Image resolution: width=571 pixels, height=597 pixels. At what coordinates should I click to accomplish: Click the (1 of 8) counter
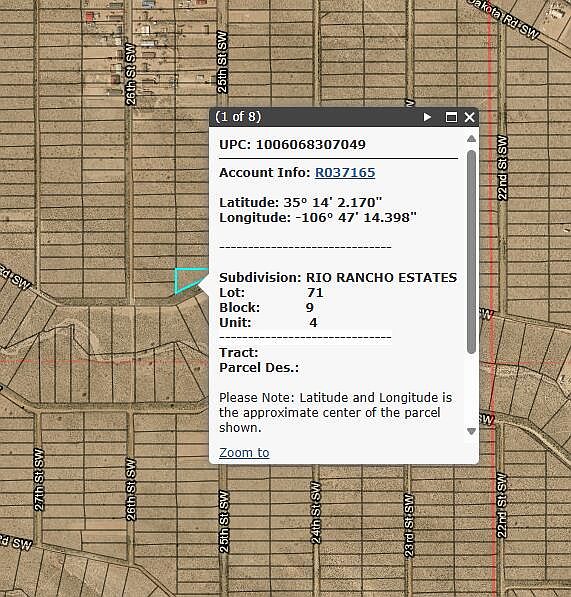point(238,117)
